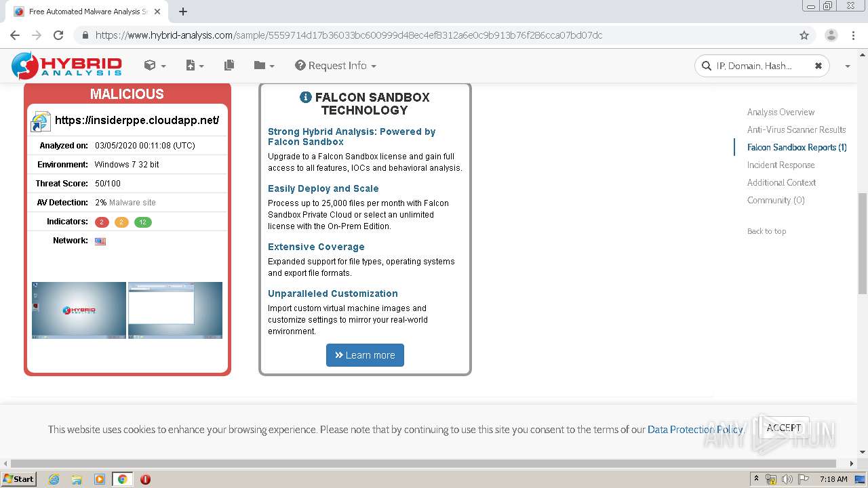
Task: Open the file upload dropdown menu
Action: coord(195,65)
